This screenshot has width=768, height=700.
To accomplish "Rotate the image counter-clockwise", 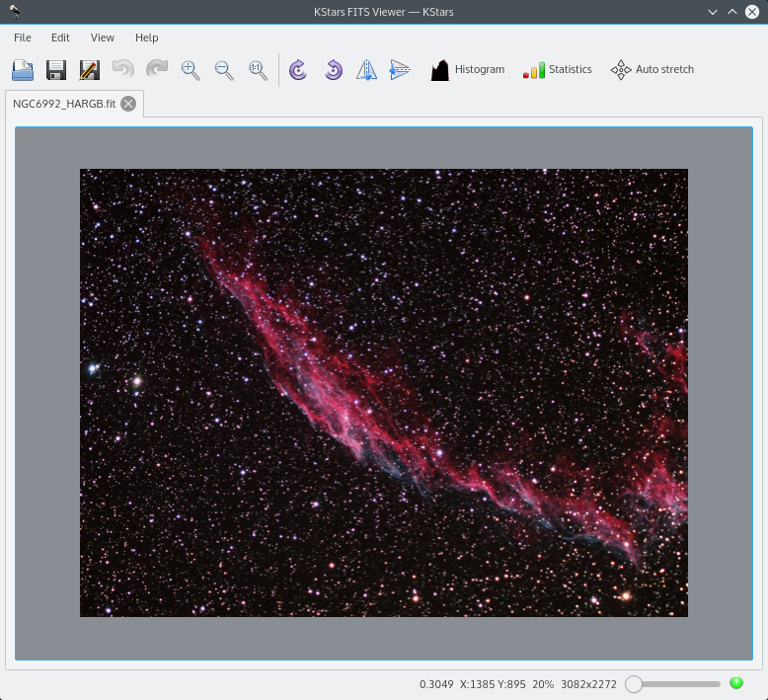I will pyautogui.click(x=333, y=70).
